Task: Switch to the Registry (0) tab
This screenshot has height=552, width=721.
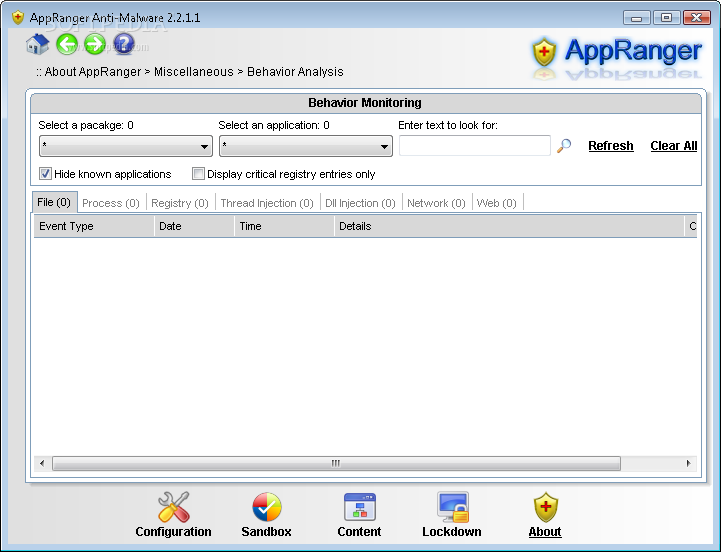Action: (180, 203)
